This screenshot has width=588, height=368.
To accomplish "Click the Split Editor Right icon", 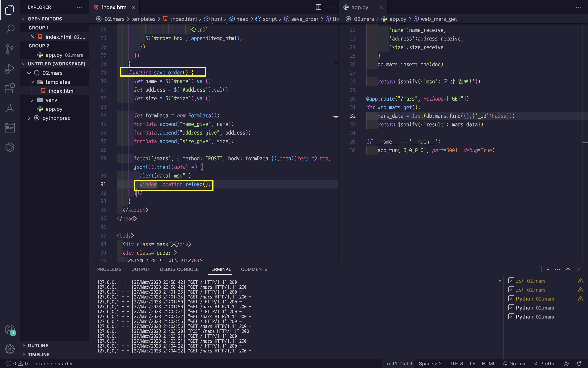I will click(x=318, y=7).
